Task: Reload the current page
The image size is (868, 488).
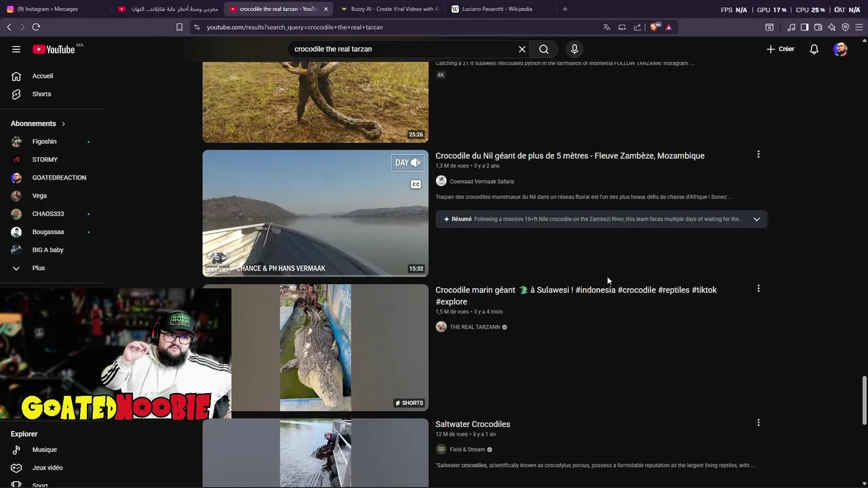Action: coord(36,27)
